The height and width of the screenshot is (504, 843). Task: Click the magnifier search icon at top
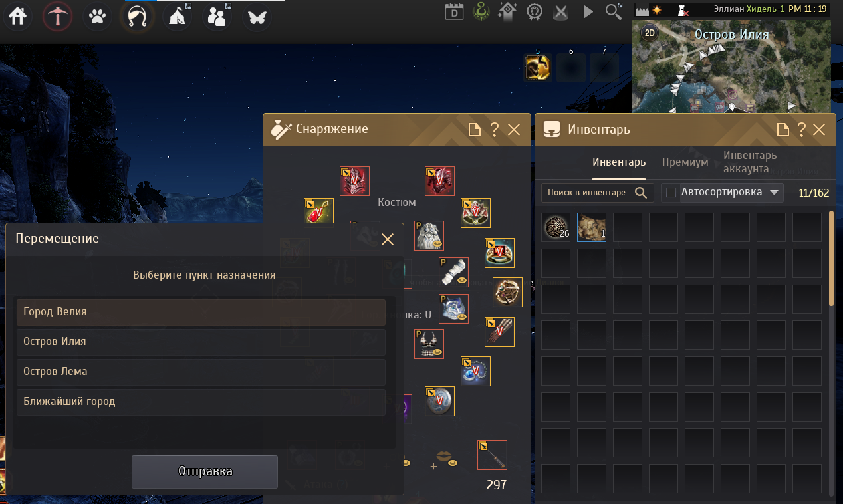coord(613,11)
